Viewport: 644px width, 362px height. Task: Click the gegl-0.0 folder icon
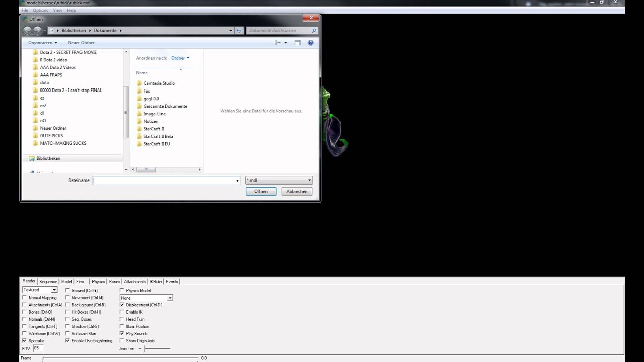click(139, 99)
